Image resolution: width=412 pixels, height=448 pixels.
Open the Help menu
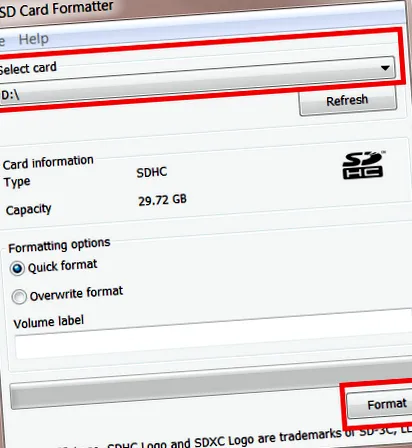pos(34,39)
